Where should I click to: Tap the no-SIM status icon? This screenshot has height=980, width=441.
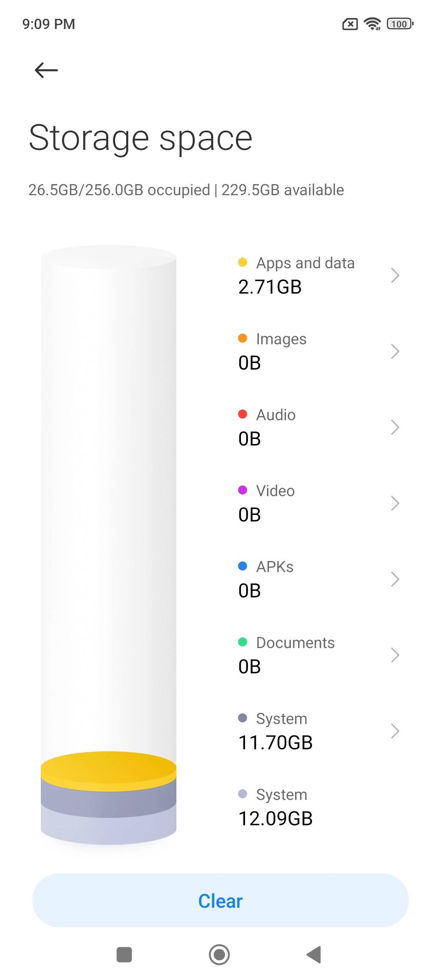point(350,24)
